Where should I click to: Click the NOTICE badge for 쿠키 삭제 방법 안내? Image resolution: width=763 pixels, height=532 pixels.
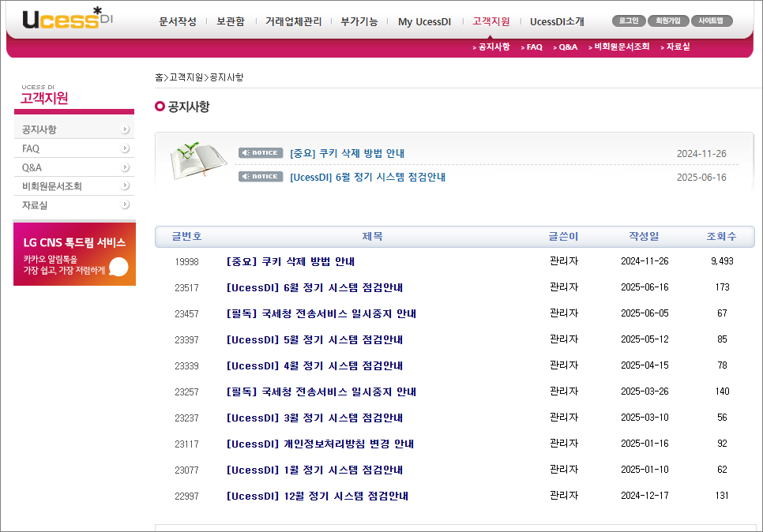coord(261,152)
